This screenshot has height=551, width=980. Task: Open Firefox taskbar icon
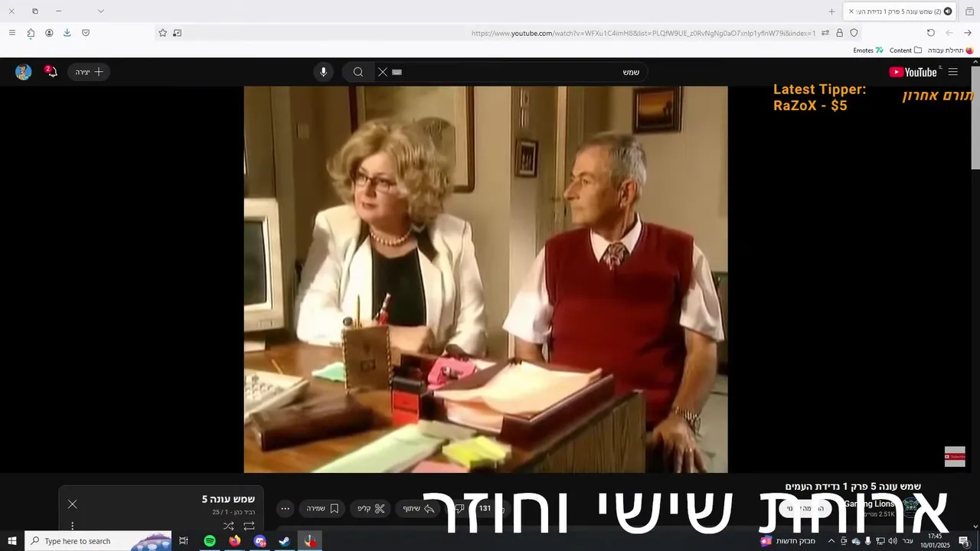(x=234, y=541)
